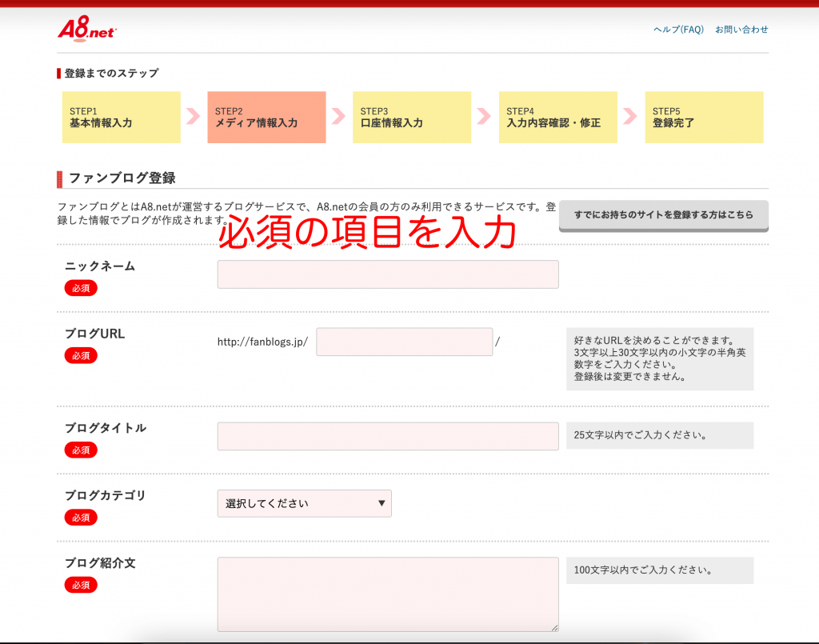
Task: Click the 必須 badge under ニックネーム
Action: click(81, 288)
